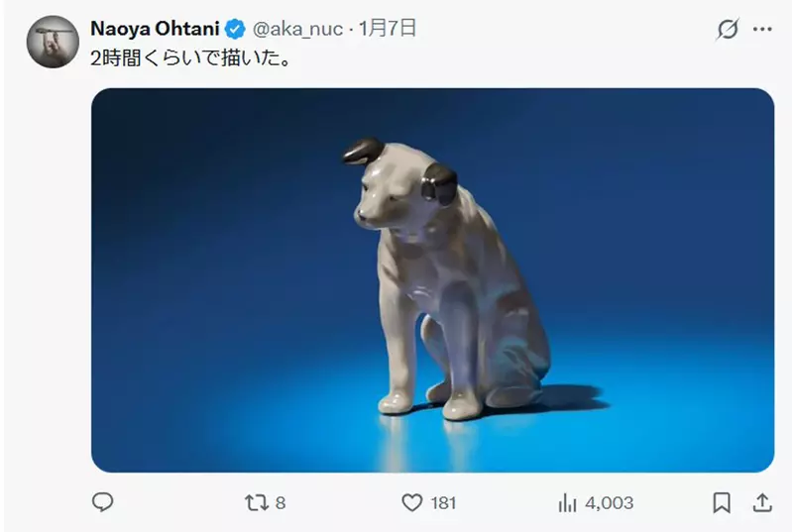
Task: Click the retweet arrows icon
Action: pyautogui.click(x=256, y=502)
